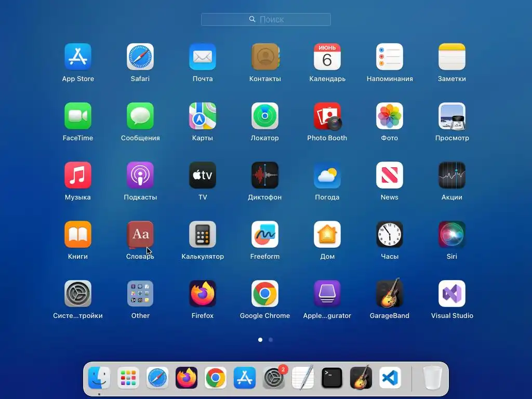Open Контакты app
This screenshot has width=532, height=399.
click(x=265, y=57)
